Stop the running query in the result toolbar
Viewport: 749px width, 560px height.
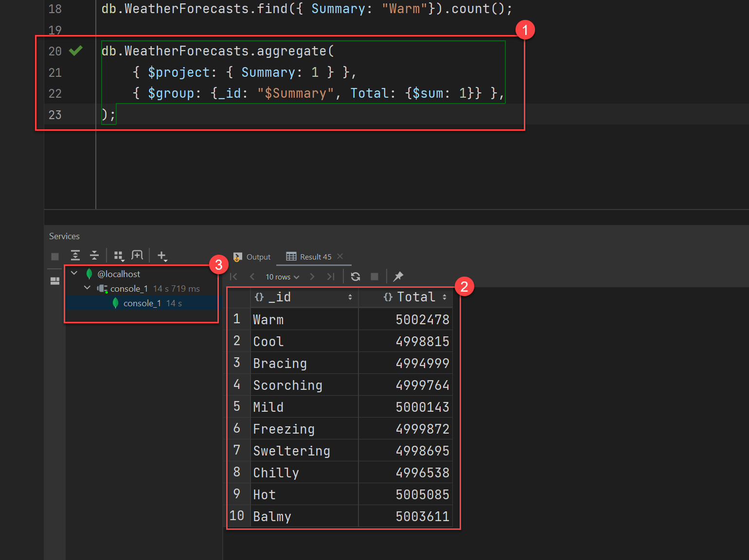(x=374, y=277)
